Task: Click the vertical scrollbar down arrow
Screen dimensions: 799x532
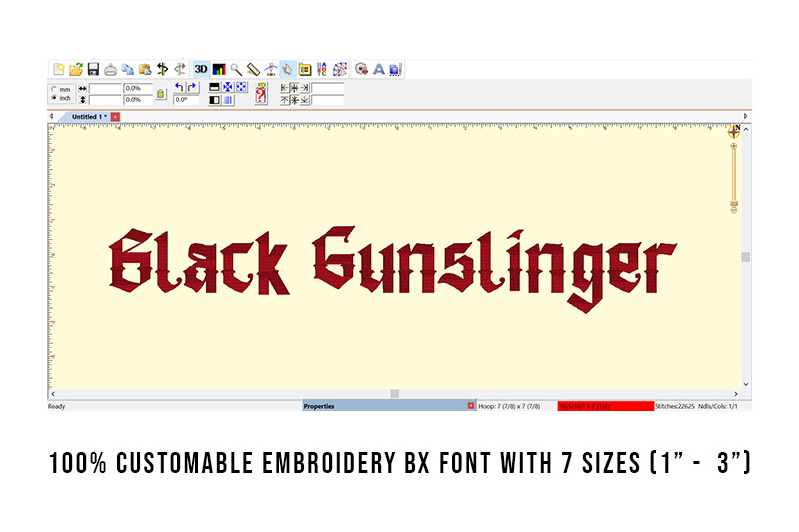Action: [746, 385]
